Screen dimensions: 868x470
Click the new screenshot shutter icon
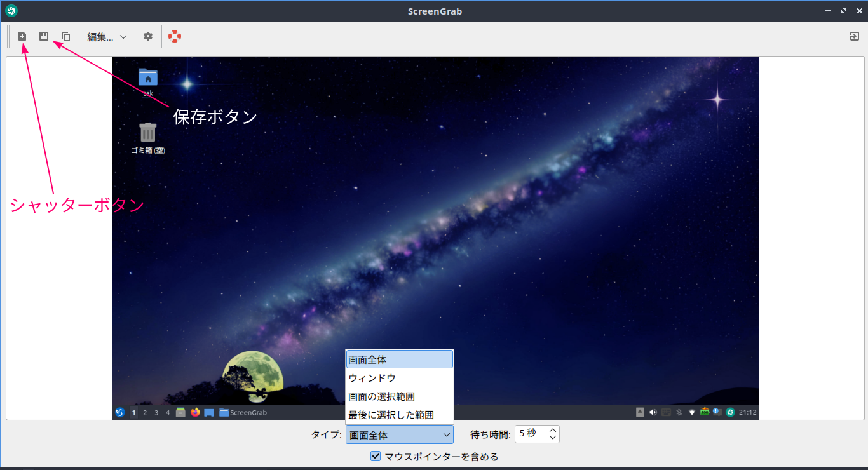22,37
